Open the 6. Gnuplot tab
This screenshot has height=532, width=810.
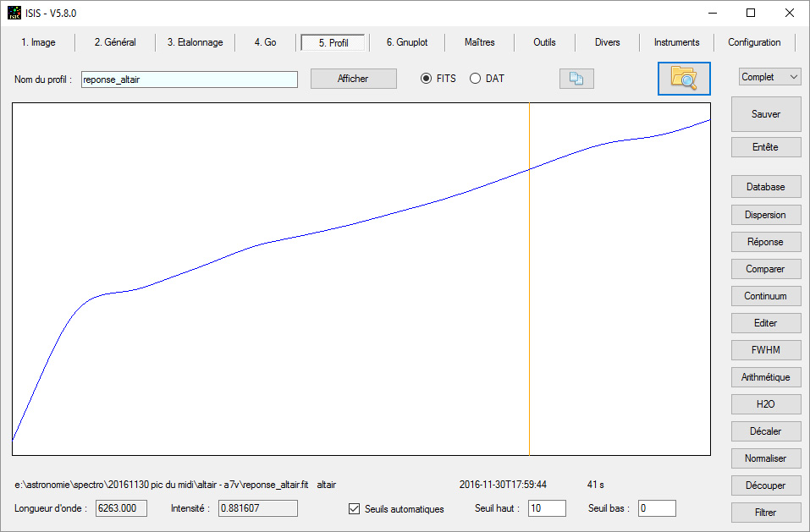tap(407, 42)
